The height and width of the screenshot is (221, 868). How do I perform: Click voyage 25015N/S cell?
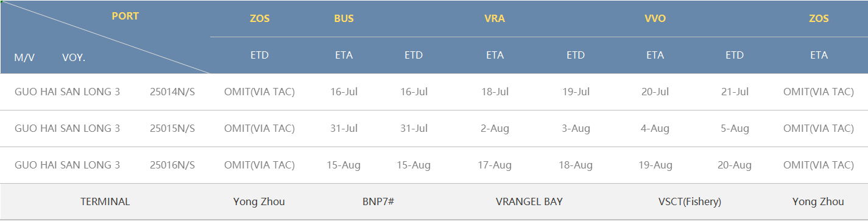pos(172,129)
